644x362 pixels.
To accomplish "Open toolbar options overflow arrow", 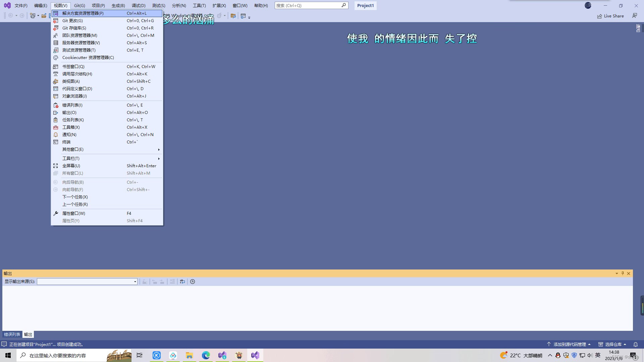I will coord(249,17).
